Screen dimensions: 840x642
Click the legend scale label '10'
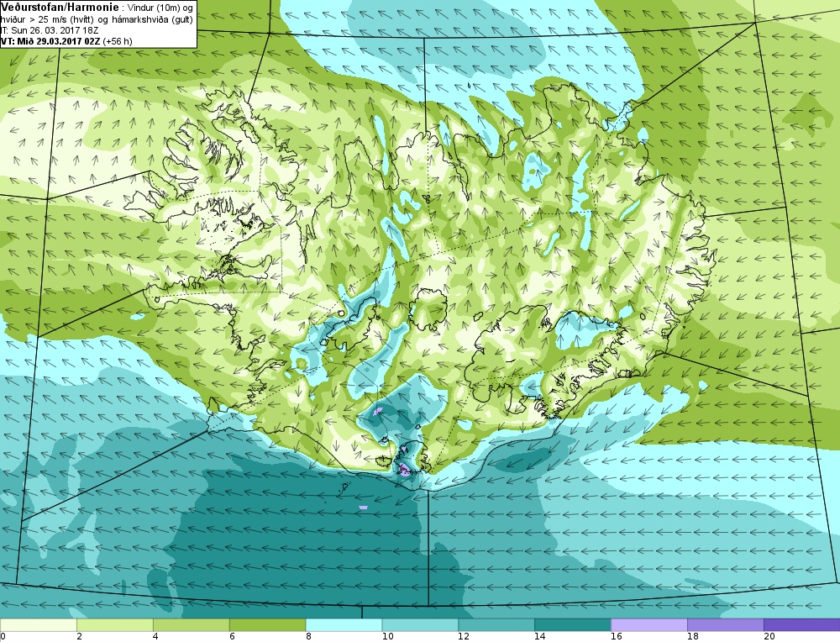387,637
